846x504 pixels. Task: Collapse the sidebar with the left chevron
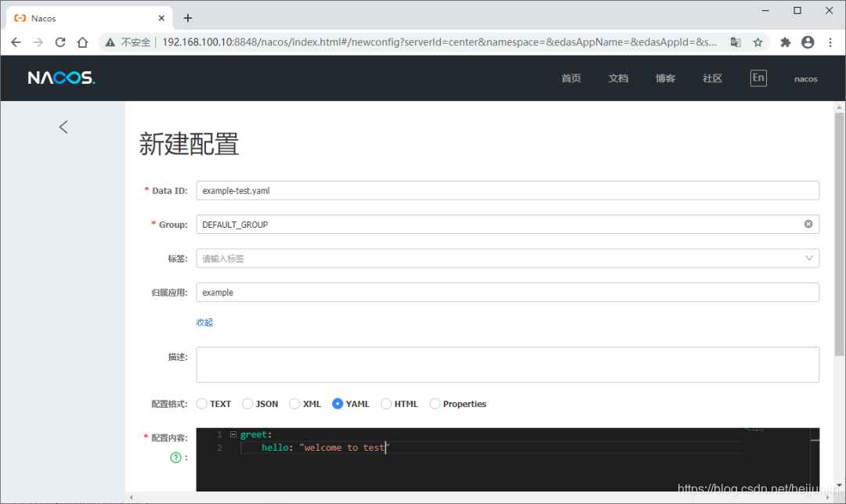(x=63, y=127)
